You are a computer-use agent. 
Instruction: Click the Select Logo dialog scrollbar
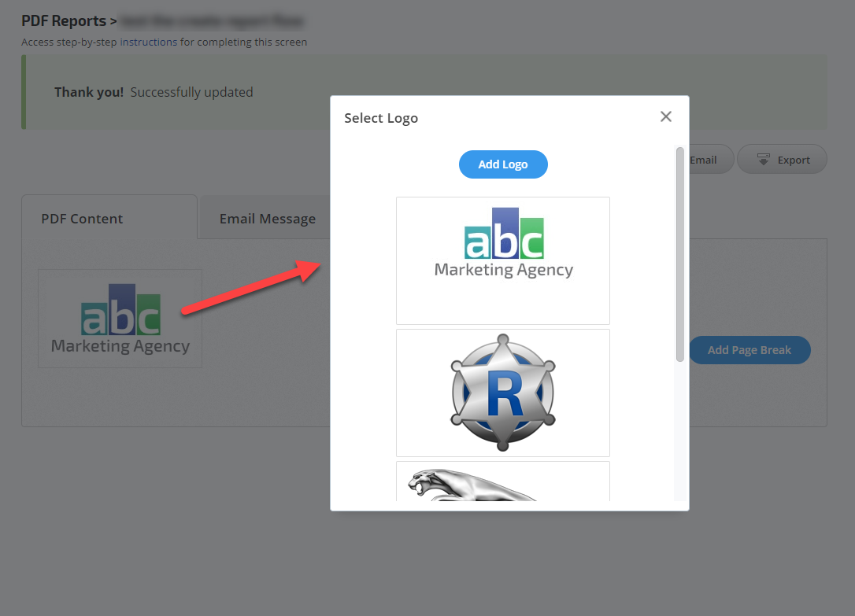pyautogui.click(x=679, y=254)
